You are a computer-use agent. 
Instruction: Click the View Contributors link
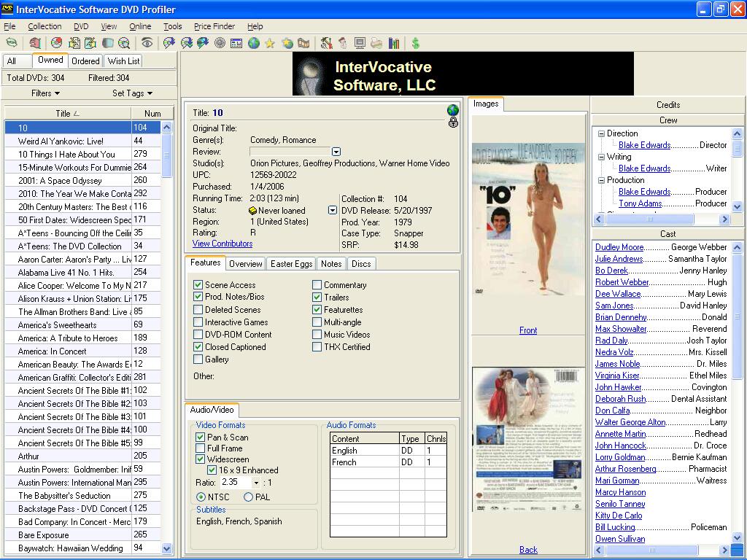coord(222,244)
